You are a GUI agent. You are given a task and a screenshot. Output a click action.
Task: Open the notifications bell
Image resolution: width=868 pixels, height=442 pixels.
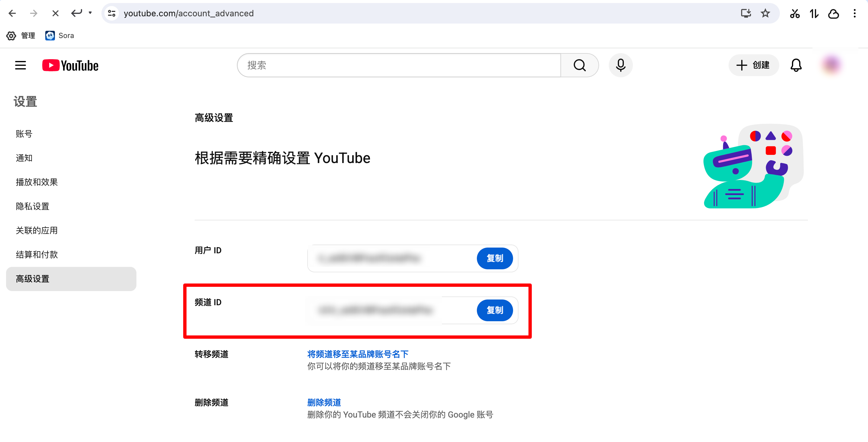[796, 66]
